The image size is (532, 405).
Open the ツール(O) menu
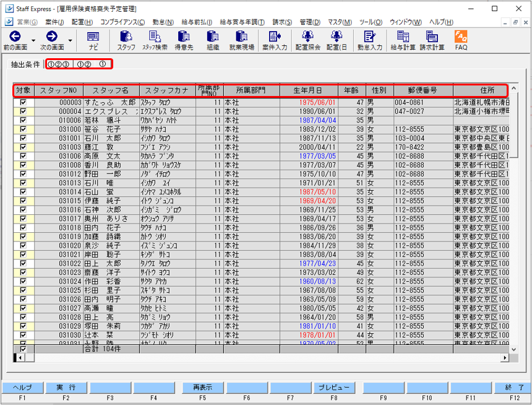click(371, 22)
